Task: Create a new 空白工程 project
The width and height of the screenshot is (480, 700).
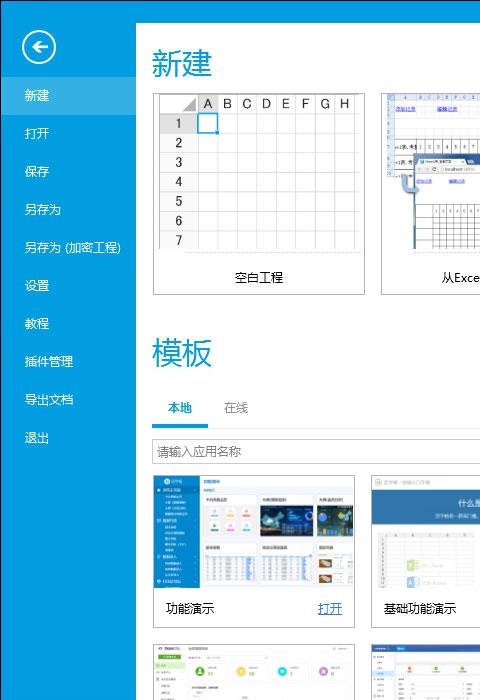Action: tap(259, 194)
